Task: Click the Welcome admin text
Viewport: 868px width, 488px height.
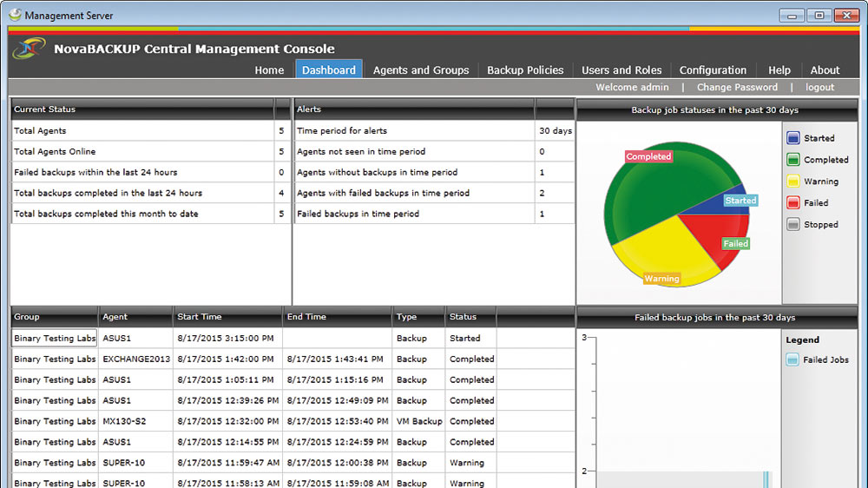Action: point(632,87)
